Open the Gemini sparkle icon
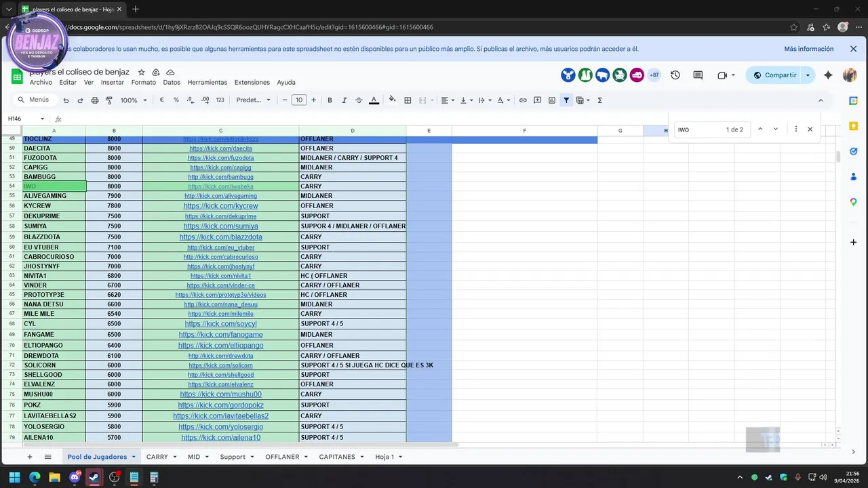The width and height of the screenshot is (868, 488). [x=828, y=75]
